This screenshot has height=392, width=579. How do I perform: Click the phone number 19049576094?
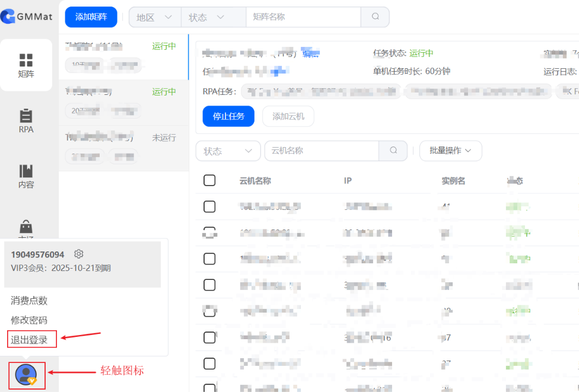(37, 254)
